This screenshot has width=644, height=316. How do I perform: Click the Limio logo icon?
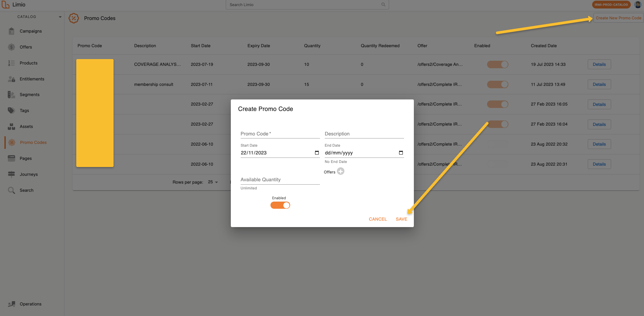pyautogui.click(x=5, y=5)
